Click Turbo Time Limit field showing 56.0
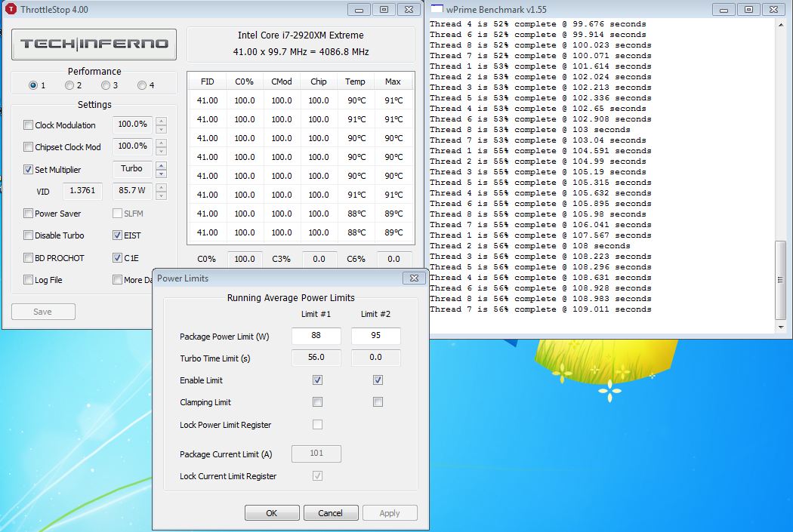Viewport: 793px width, 532px height. (x=316, y=358)
